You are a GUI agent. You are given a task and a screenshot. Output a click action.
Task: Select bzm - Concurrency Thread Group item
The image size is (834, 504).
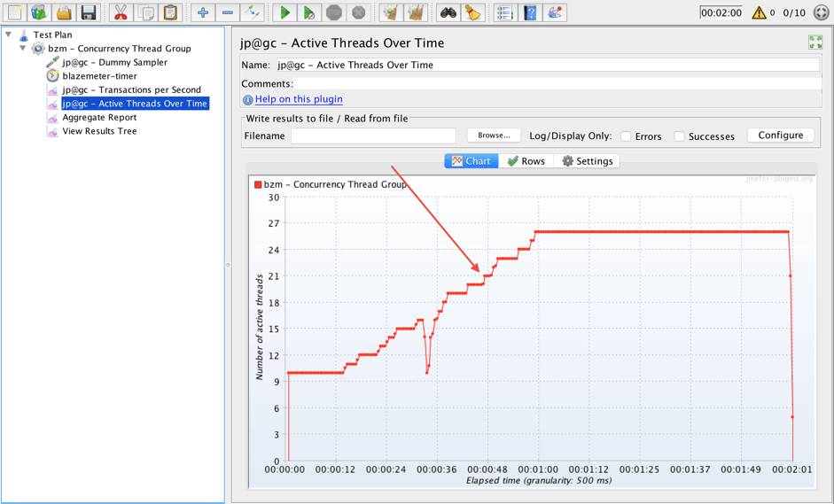click(x=119, y=49)
